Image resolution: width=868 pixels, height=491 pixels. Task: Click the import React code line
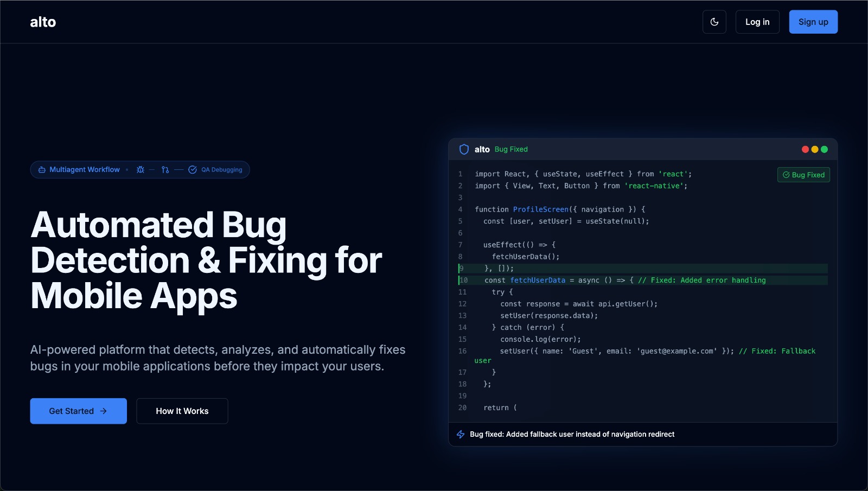tap(583, 174)
